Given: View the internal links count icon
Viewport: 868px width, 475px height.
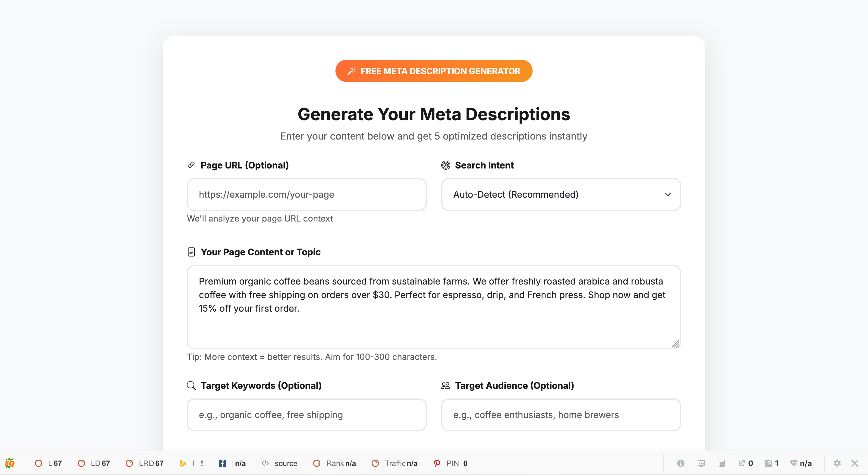Looking at the screenshot, I should [771, 463].
